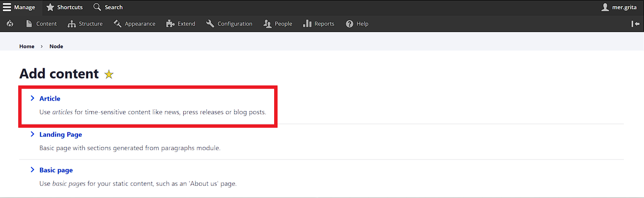
Task: Click the Search magnifier icon
Action: [x=97, y=7]
